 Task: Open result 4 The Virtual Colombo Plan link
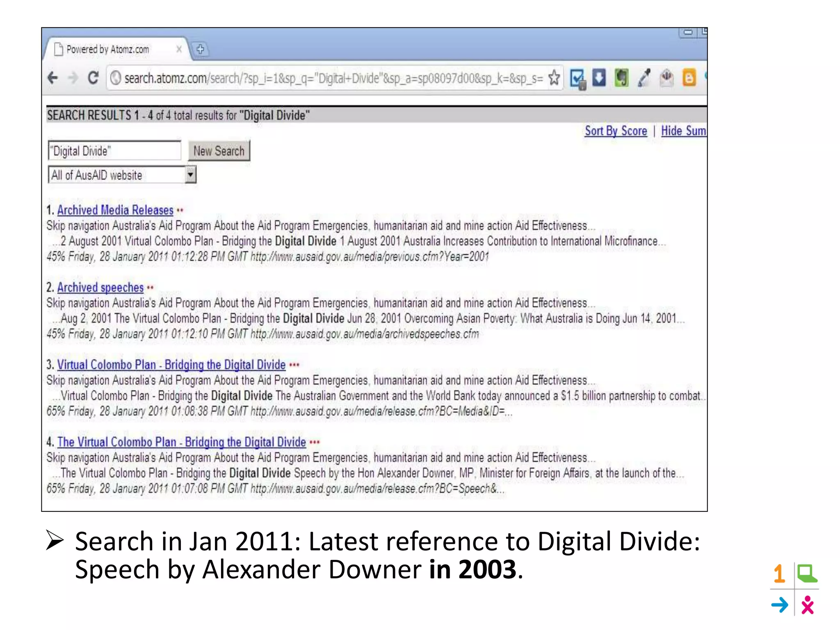tap(182, 442)
